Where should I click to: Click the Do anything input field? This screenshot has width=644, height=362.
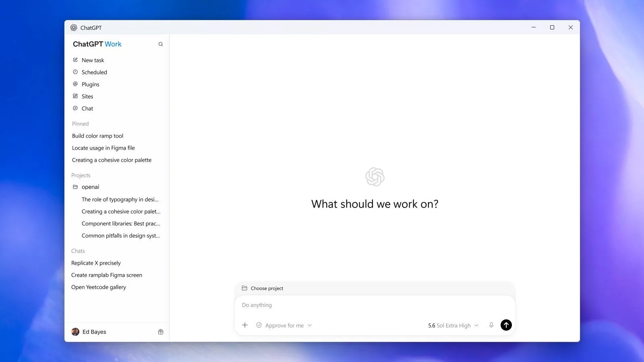pyautogui.click(x=375, y=305)
